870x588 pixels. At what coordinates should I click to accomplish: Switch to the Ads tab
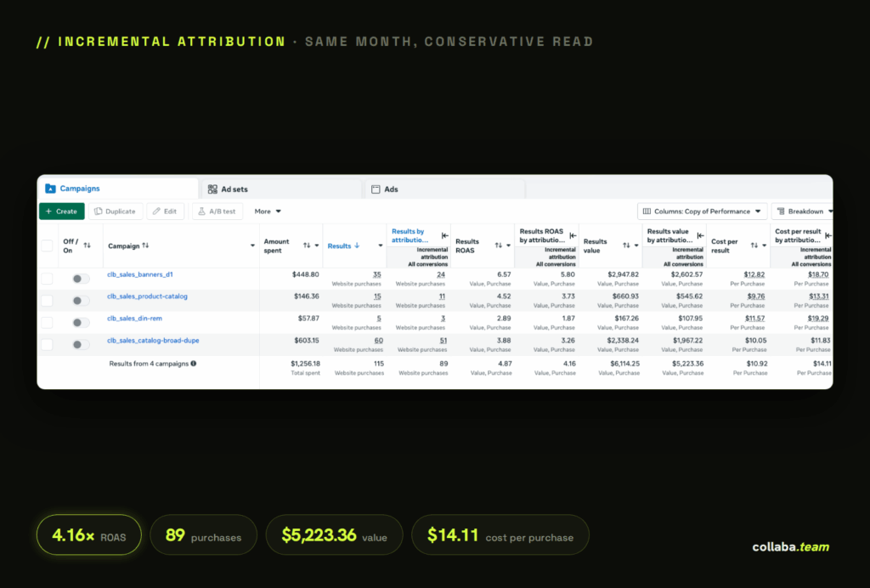point(445,189)
